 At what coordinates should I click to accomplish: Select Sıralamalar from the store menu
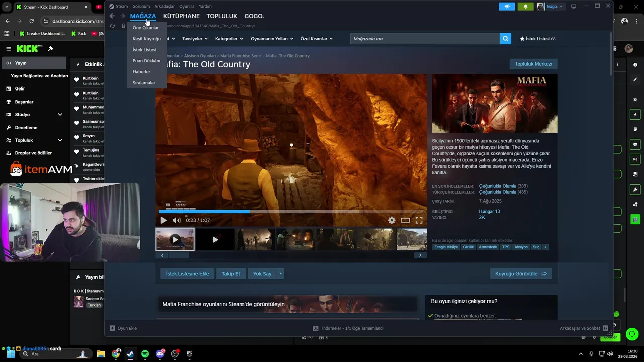click(x=144, y=83)
